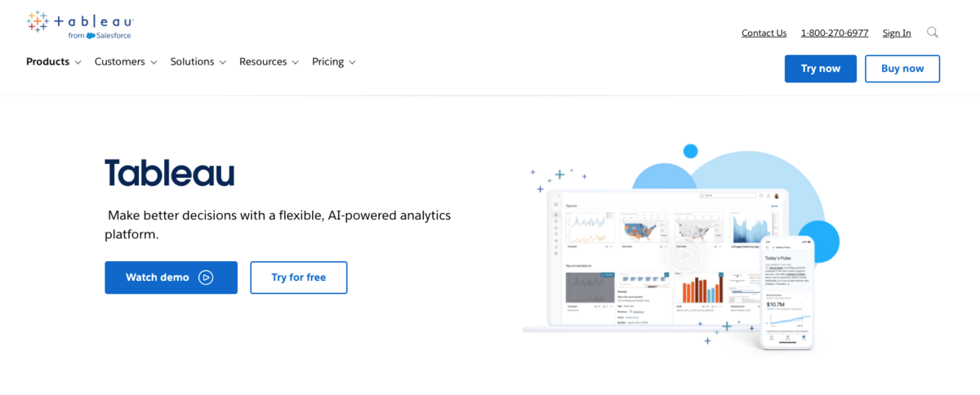980x395 pixels.
Task: Expand the Resources dropdown chevron
Action: (x=295, y=62)
